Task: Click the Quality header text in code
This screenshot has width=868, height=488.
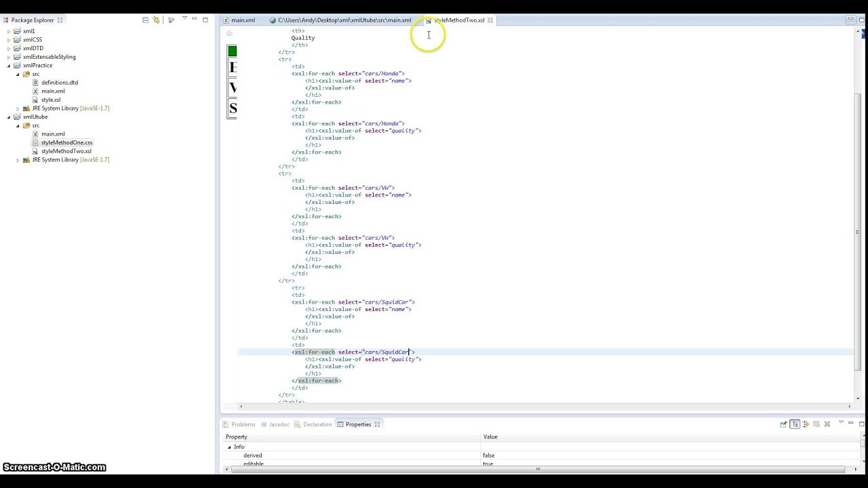Action: pyautogui.click(x=303, y=38)
